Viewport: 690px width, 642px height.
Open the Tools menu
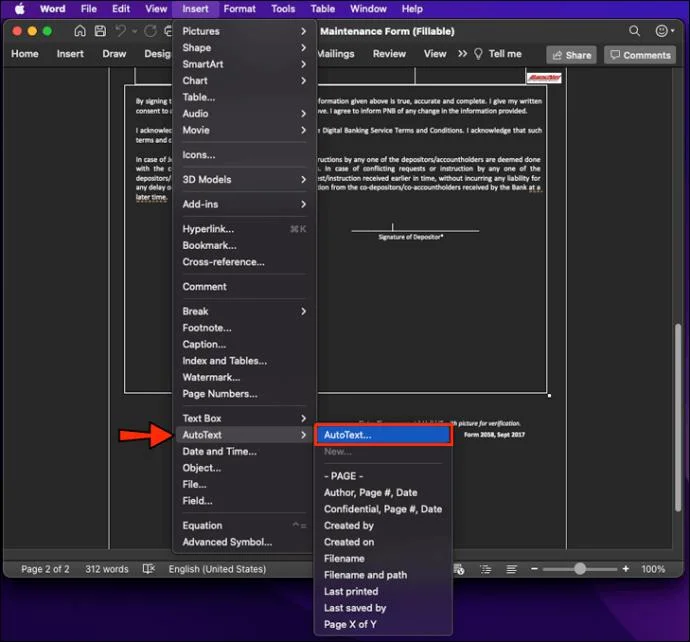click(x=283, y=9)
